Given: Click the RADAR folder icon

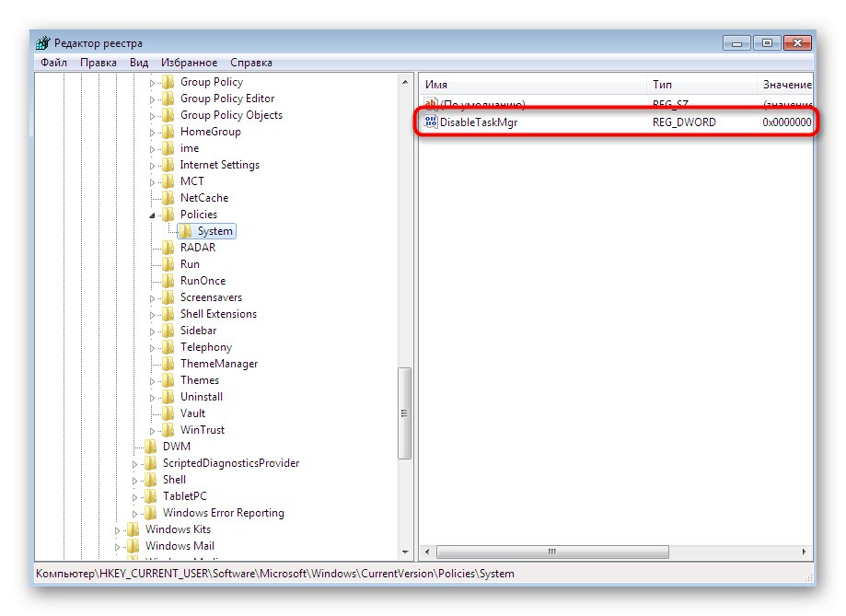Looking at the screenshot, I should tap(168, 248).
